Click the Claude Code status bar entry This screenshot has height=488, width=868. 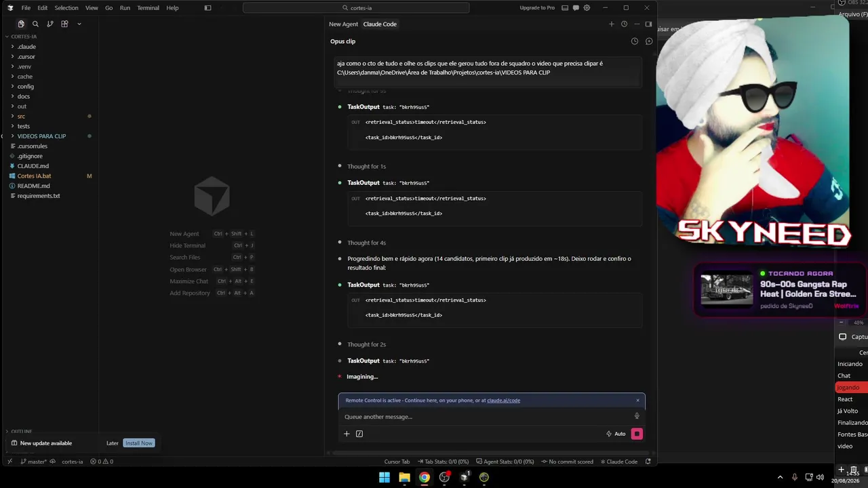pyautogui.click(x=619, y=462)
